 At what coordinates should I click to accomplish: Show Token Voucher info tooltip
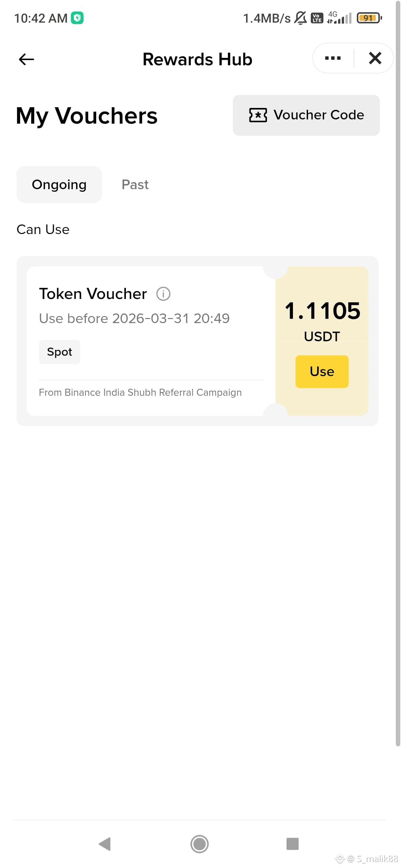163,294
